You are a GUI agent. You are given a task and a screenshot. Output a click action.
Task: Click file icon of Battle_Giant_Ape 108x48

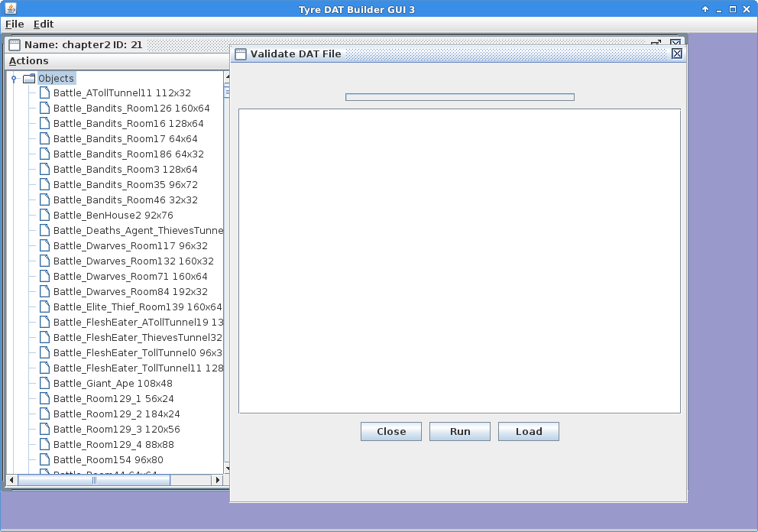[44, 383]
